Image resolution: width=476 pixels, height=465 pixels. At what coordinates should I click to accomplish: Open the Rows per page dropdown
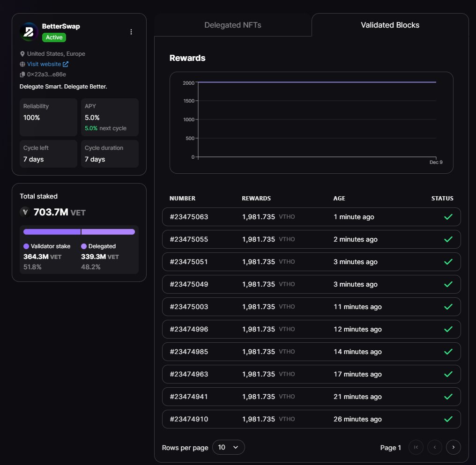228,447
